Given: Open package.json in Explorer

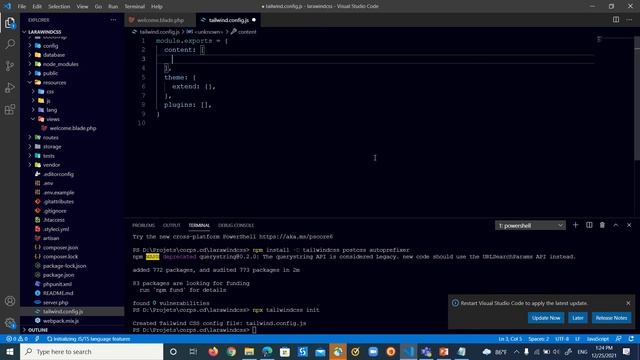Looking at the screenshot, I should [58, 275].
